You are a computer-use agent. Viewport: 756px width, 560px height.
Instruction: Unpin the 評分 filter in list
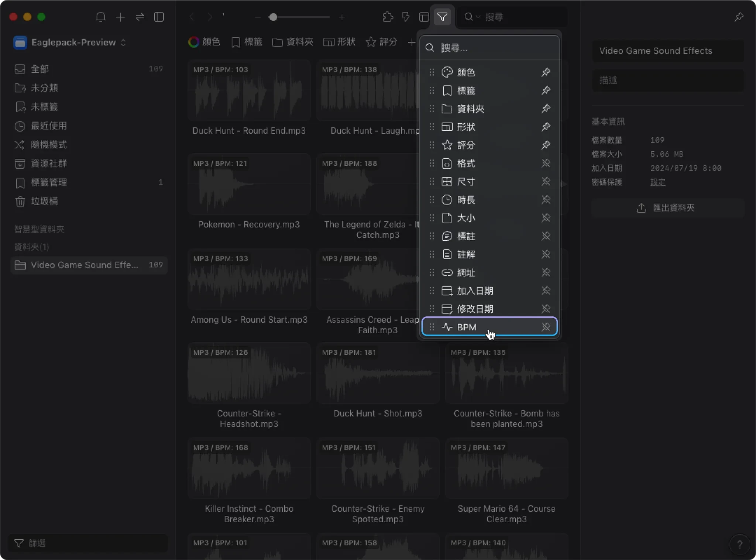coord(546,145)
